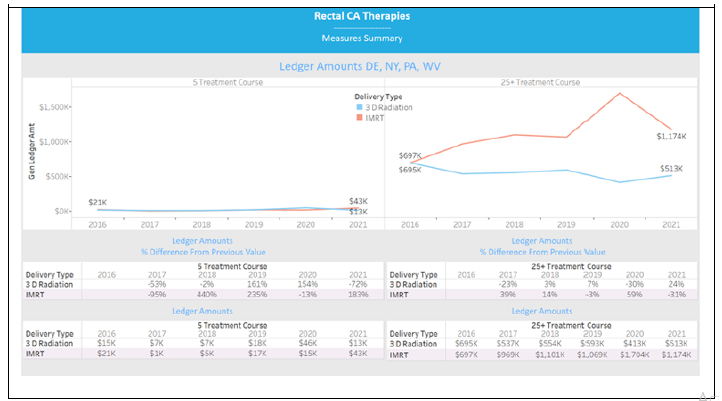722x401 pixels.
Task: Select the '161%' cell
Action: [x=257, y=284]
